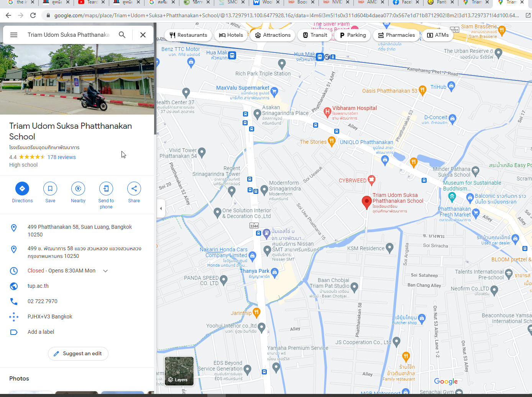Click the Asakan Srinagarindra Place pin
The image size is (532, 397).
tap(258, 114)
